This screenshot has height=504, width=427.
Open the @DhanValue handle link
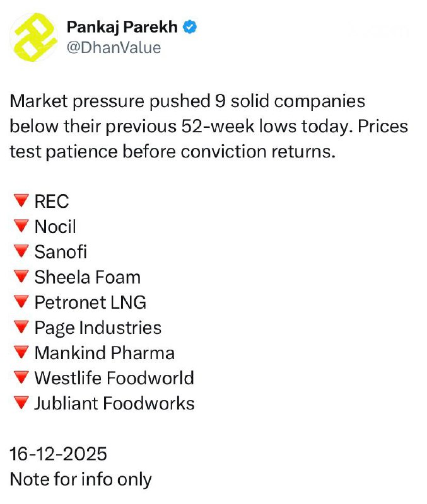click(114, 47)
